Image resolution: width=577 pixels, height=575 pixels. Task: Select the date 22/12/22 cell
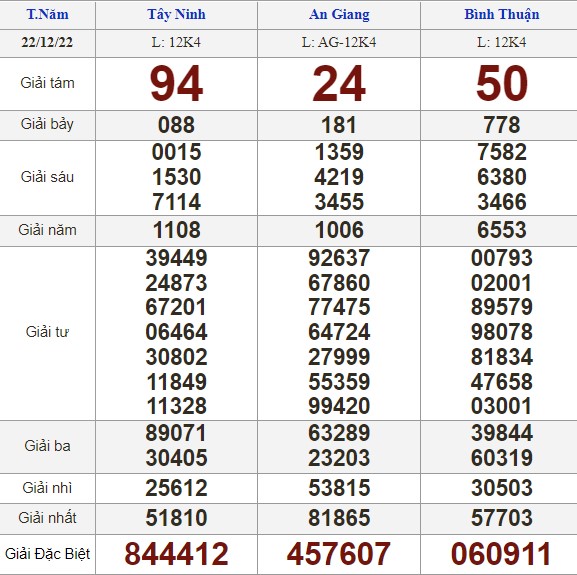point(47,42)
